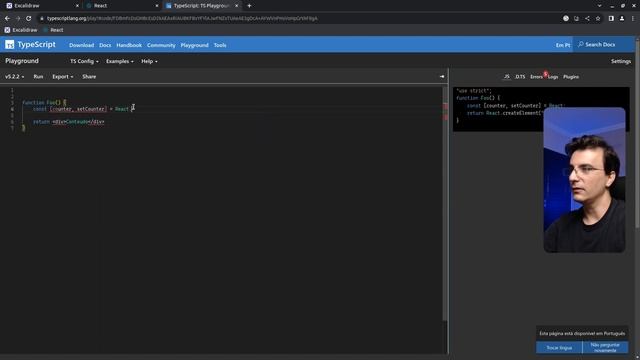Click the browser address bar URL
The width and height of the screenshot is (640, 360).
tap(182, 18)
